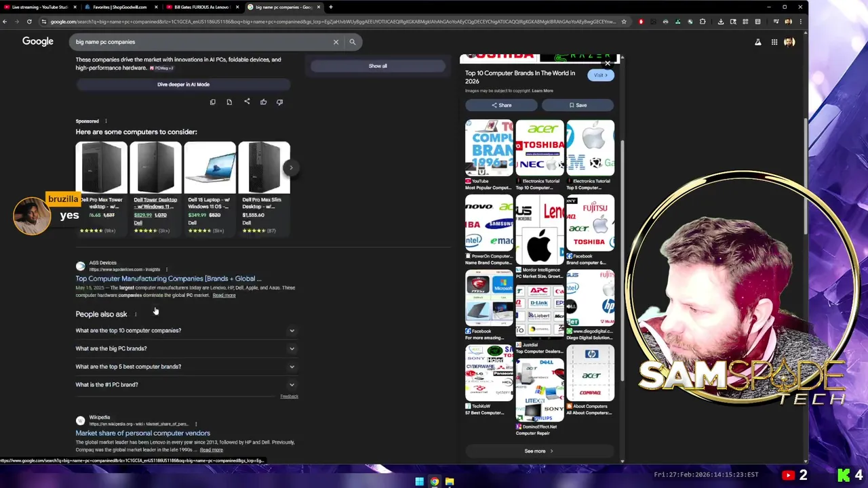Go back to the previous page
This screenshot has width=868, height=488.
pyautogui.click(x=5, y=22)
